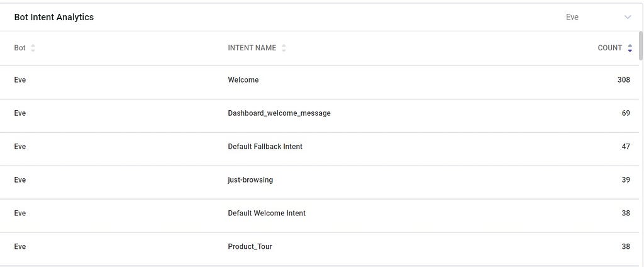Sort table by Bot column header
The image size is (644, 267).
[x=20, y=48]
